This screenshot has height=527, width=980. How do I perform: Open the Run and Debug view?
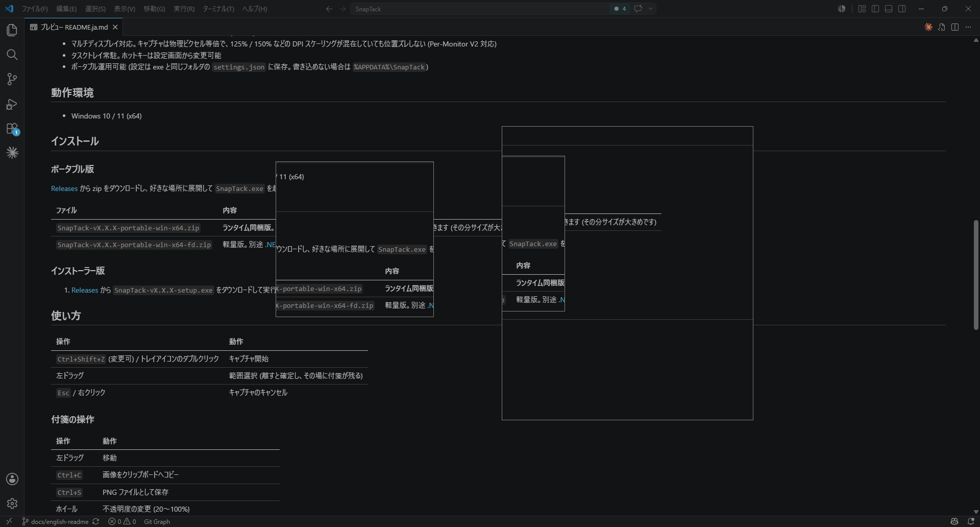[x=12, y=104]
